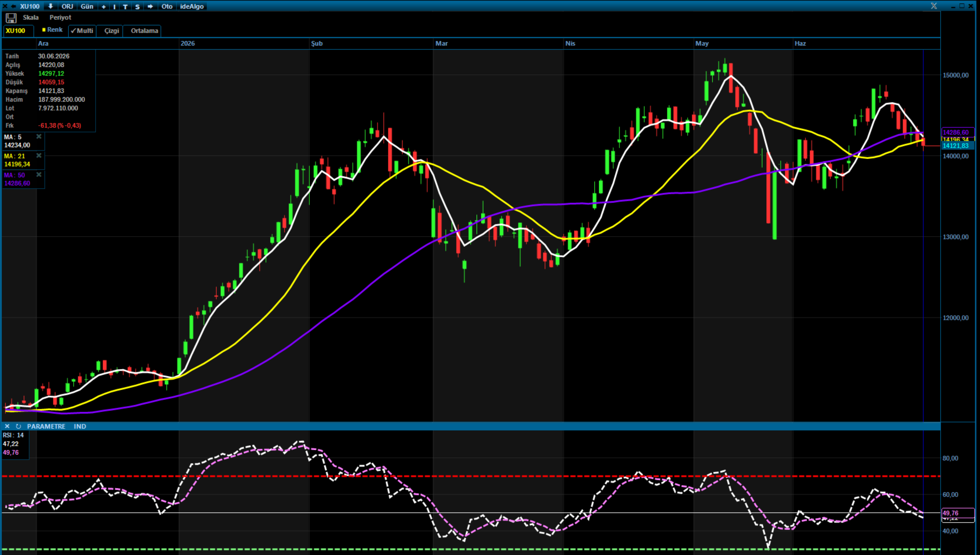Toggle the Multi checkbox
The width and height of the screenshot is (980, 555).
coord(82,31)
